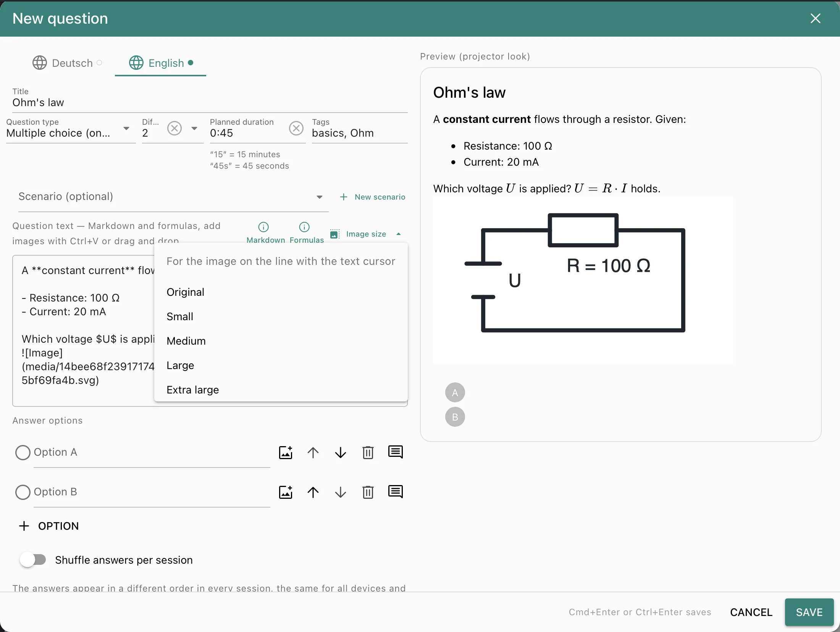Clear the Planned duration field

(x=296, y=128)
